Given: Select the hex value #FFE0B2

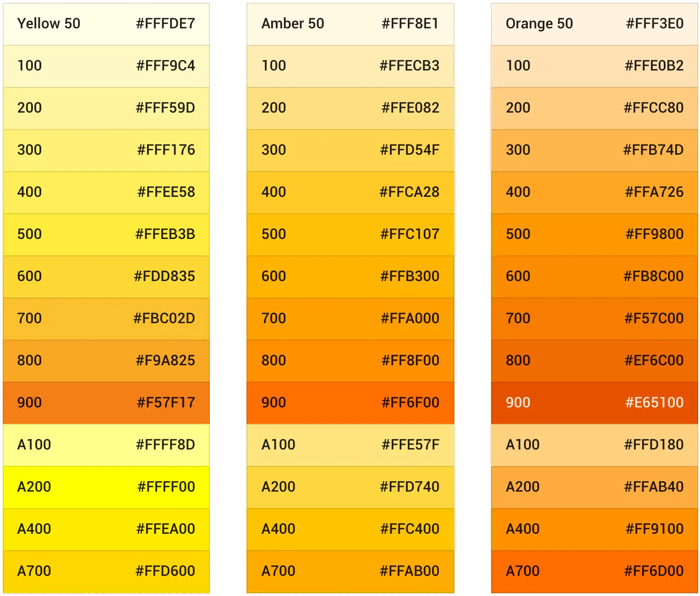Looking at the screenshot, I should pyautogui.click(x=654, y=66).
